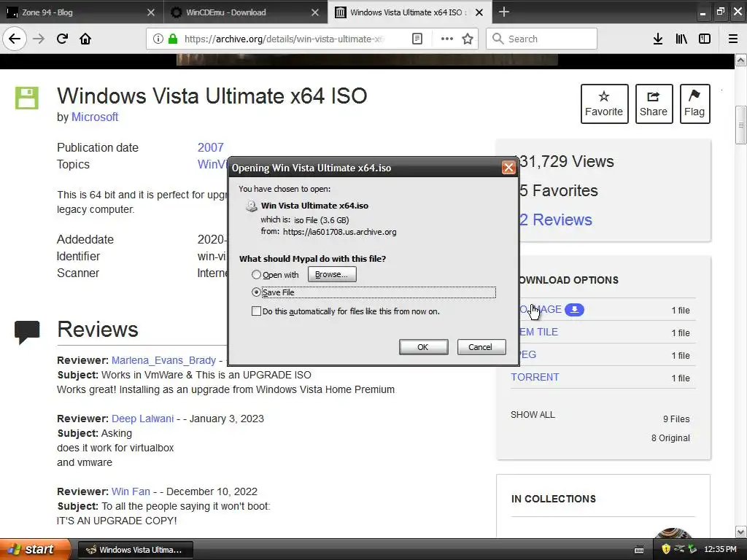This screenshot has height=560, width=747.
Task: Click the green floppy disk software icon
Action: coord(27,98)
